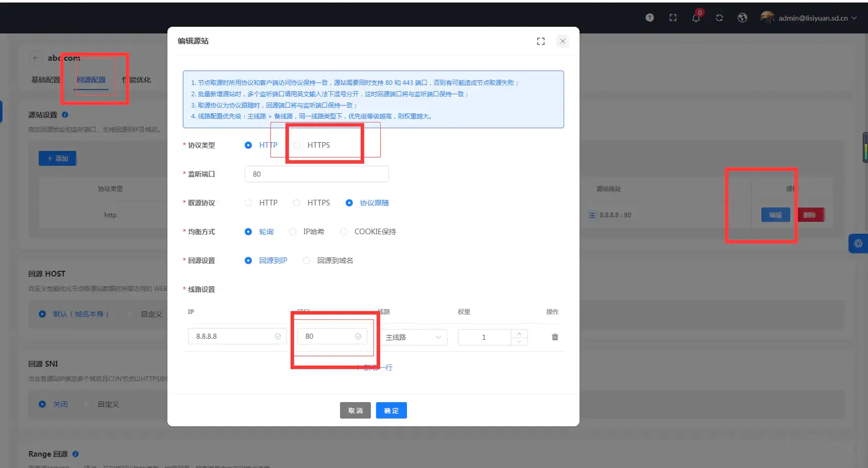Toggle fullscreen icon in top bar
Screen dimensions: 868x468
pos(673,18)
